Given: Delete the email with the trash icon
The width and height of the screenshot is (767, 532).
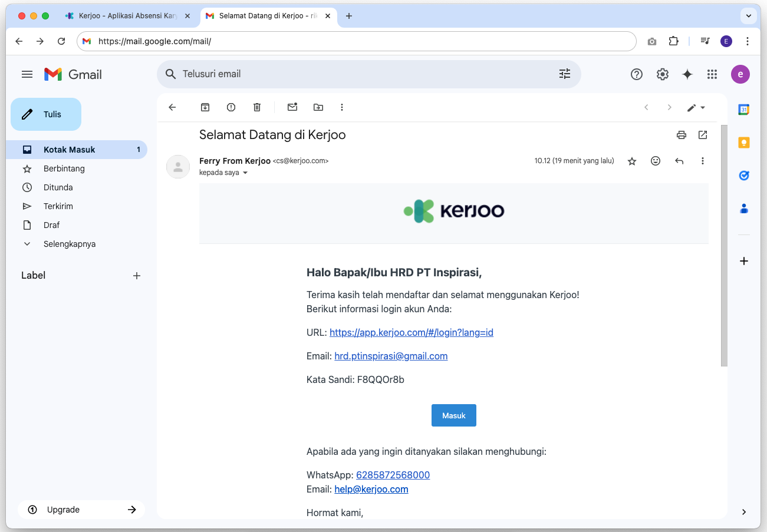Looking at the screenshot, I should point(257,107).
